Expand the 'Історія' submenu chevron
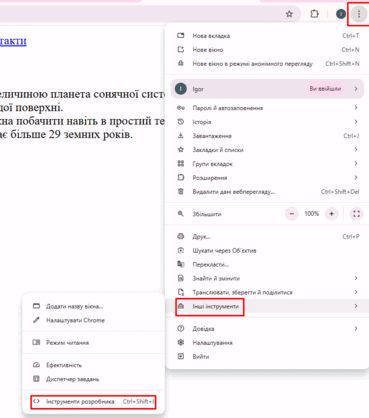369x418 pixels. click(x=356, y=122)
